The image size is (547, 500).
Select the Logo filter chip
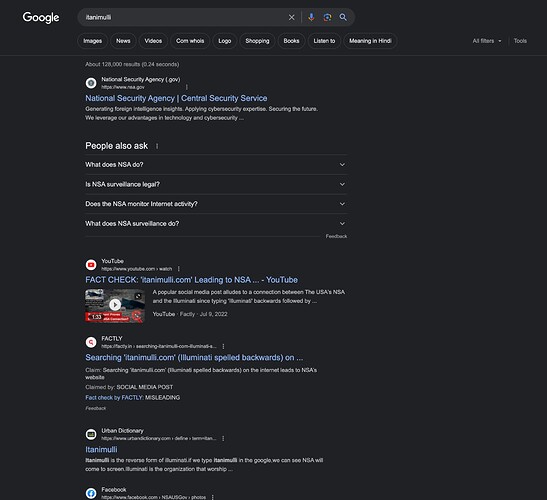(225, 41)
